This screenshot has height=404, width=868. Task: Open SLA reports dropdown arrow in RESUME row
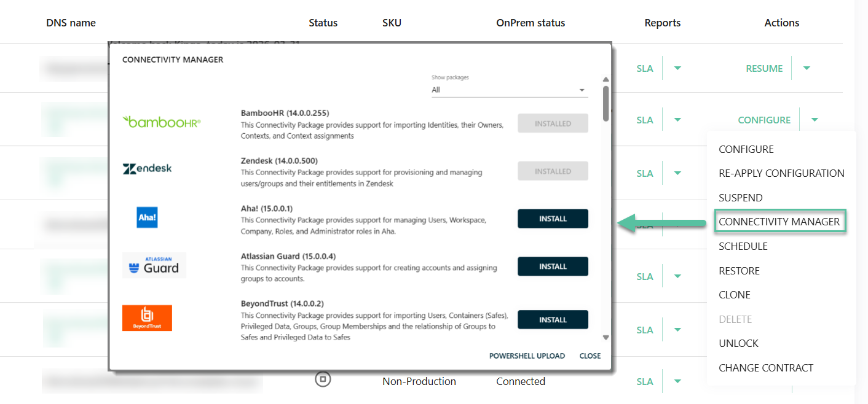[677, 68]
